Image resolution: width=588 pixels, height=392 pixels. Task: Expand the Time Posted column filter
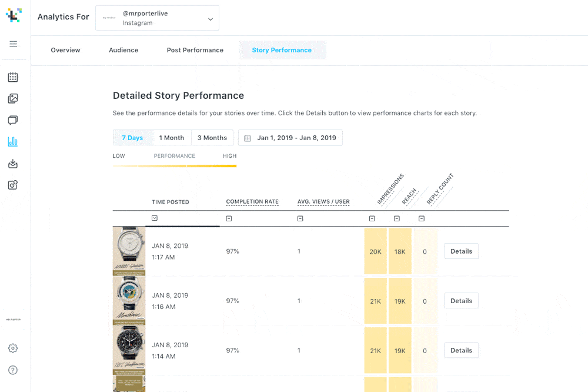155,218
